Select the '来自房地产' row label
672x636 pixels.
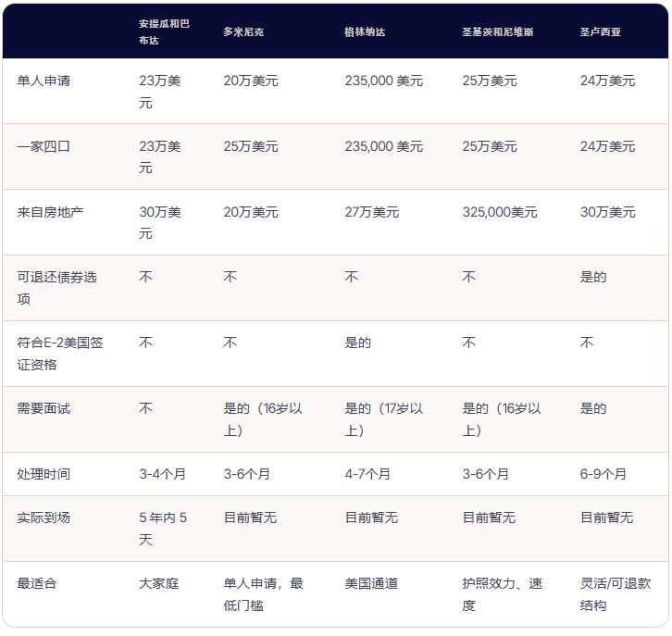(51, 212)
